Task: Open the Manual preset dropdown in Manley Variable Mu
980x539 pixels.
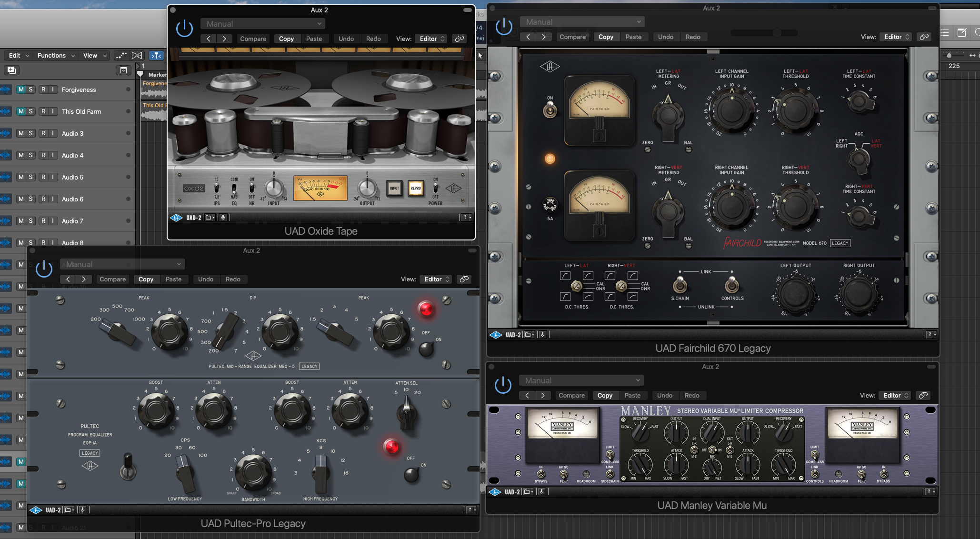Action: tap(581, 380)
